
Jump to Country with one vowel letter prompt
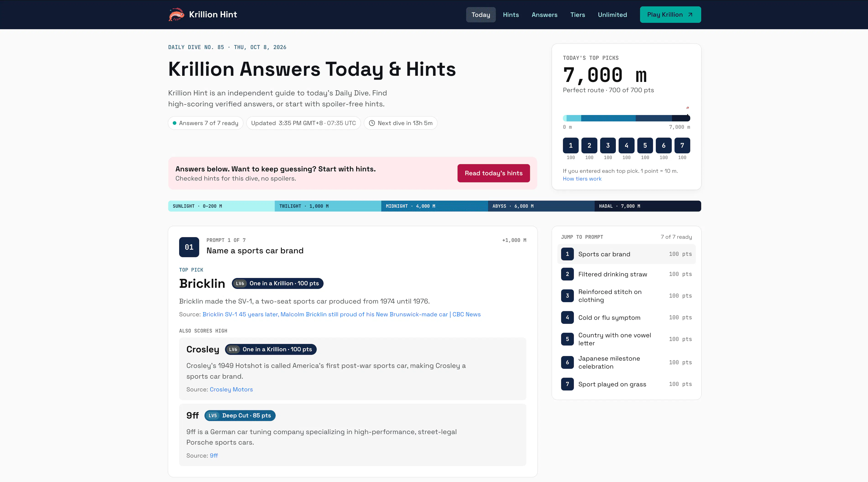[626, 339]
